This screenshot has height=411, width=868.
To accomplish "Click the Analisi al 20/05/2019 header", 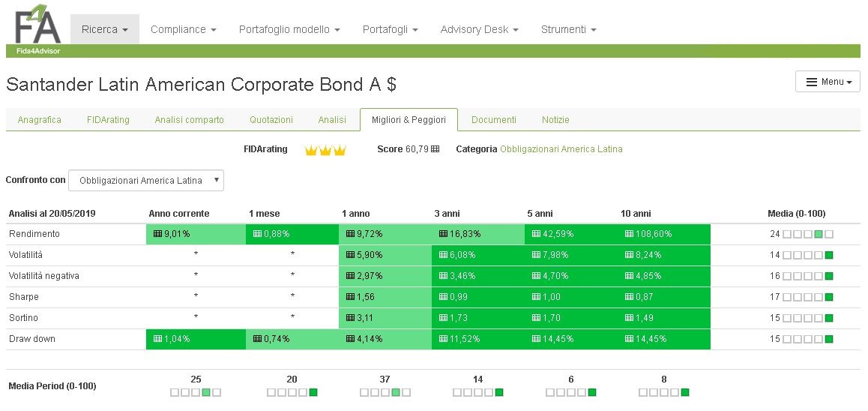I will [x=52, y=214].
